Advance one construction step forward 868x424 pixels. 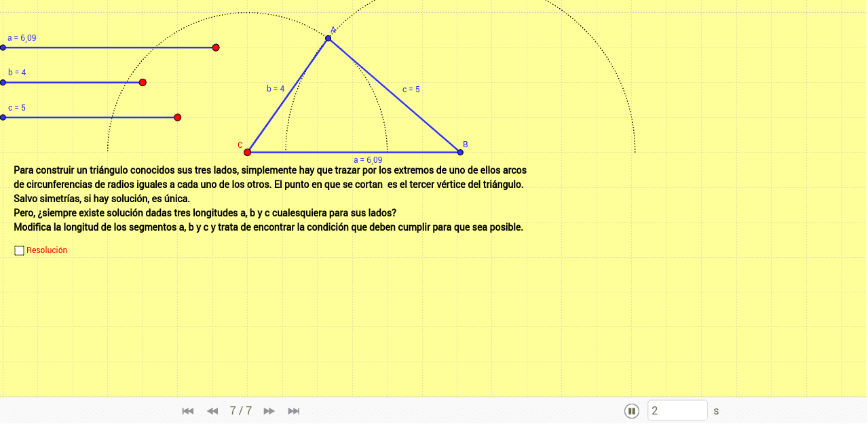pos(269,411)
